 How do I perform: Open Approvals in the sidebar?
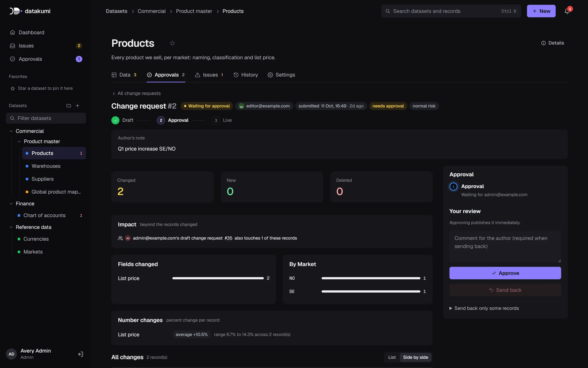tap(46, 59)
